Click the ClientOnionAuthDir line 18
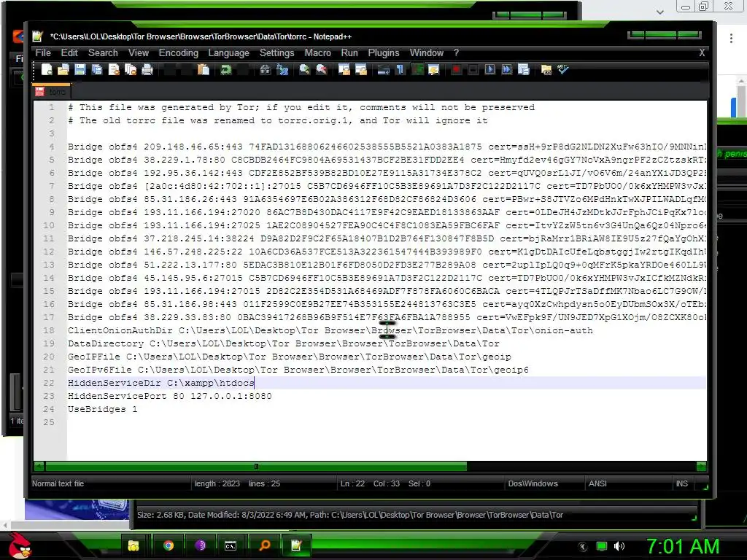The height and width of the screenshot is (560, 747). coord(330,330)
